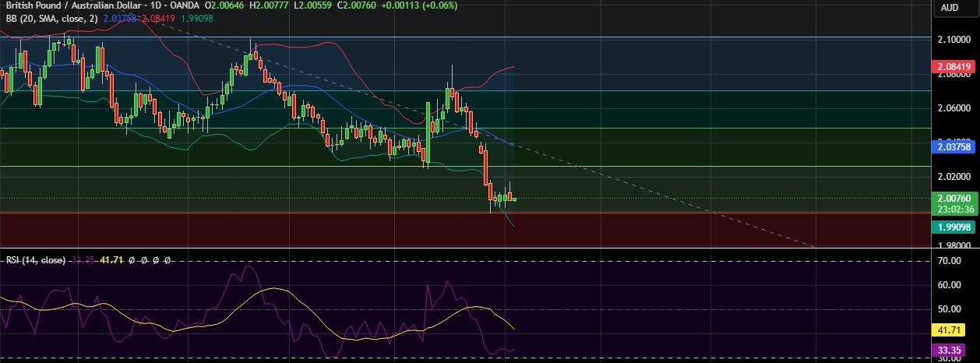This screenshot has width=980, height=363.
Task: Click the red 2.08419 upper band price label
Action: [x=955, y=67]
